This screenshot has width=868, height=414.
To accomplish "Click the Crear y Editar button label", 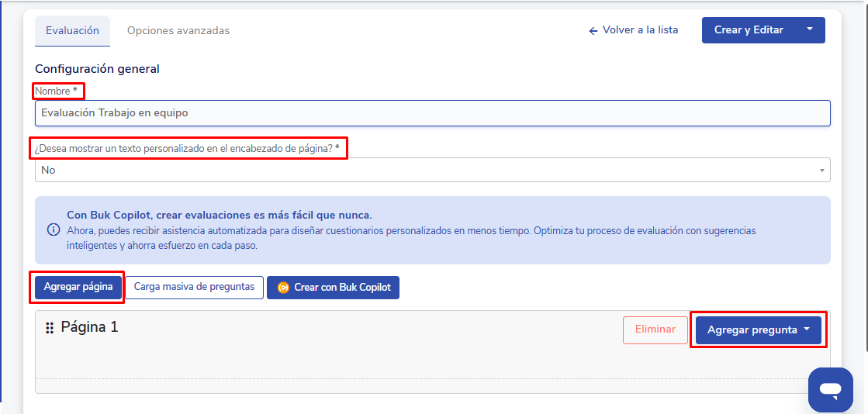I will coord(749,30).
